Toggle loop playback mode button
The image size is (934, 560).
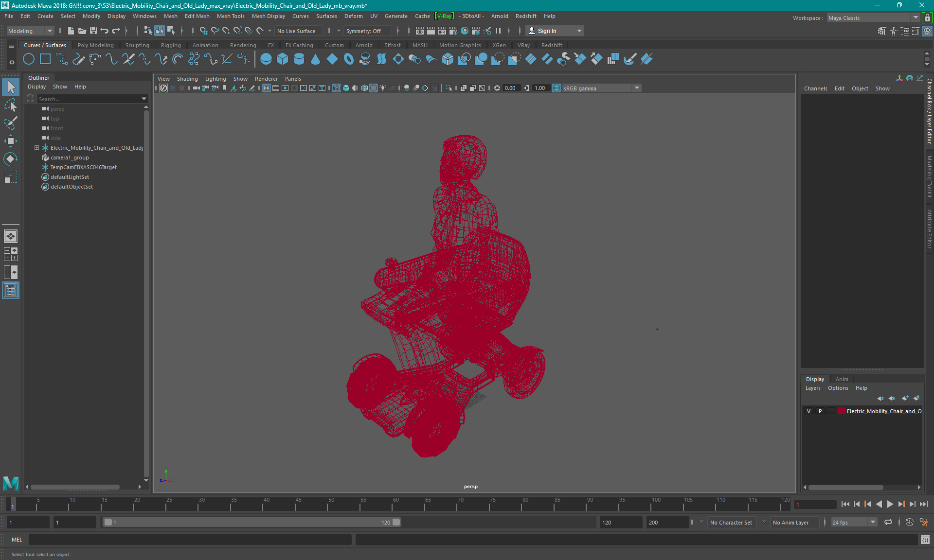(888, 522)
